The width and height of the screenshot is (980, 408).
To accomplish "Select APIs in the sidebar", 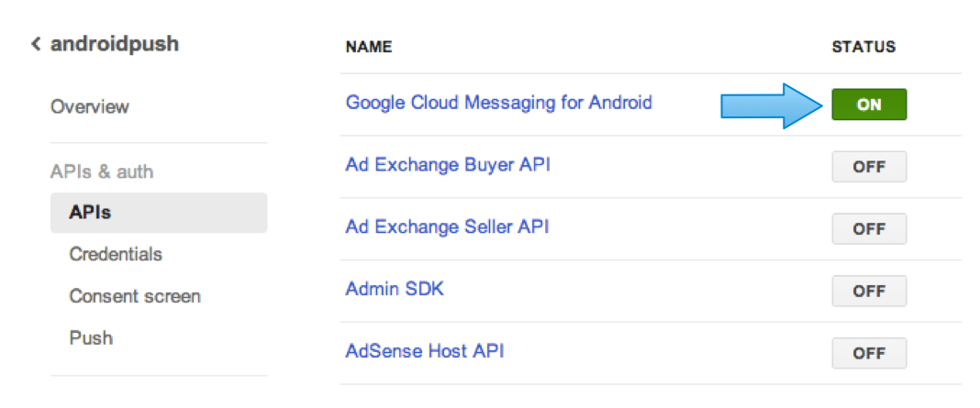I will tap(90, 213).
